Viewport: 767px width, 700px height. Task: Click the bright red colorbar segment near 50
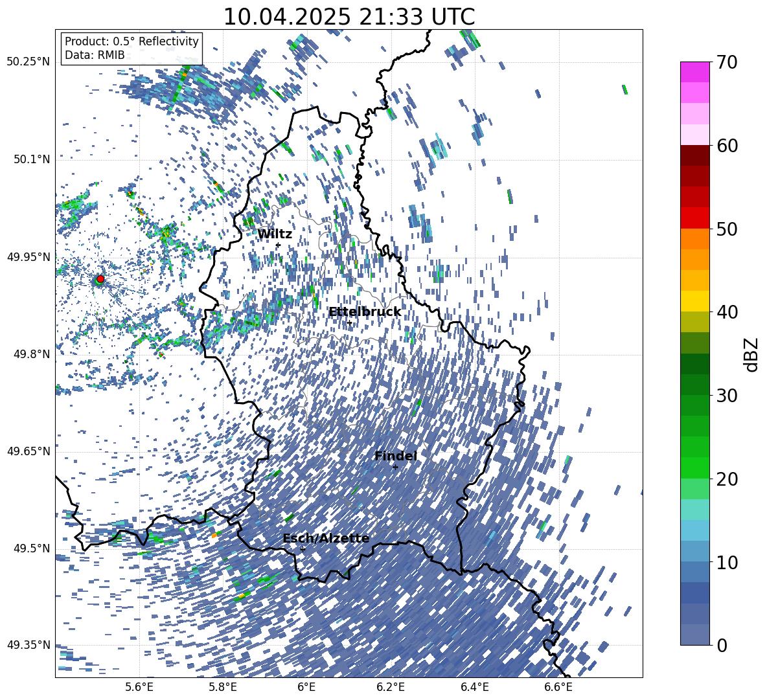point(694,218)
